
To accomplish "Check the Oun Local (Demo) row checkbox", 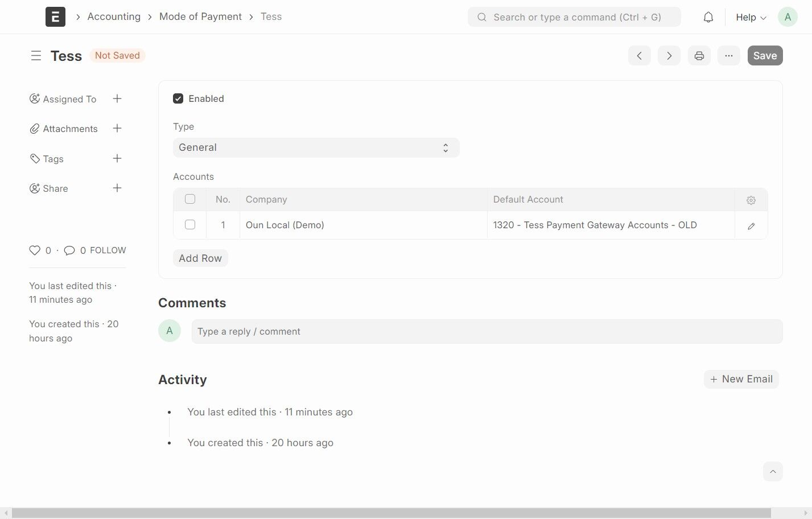I will point(190,225).
